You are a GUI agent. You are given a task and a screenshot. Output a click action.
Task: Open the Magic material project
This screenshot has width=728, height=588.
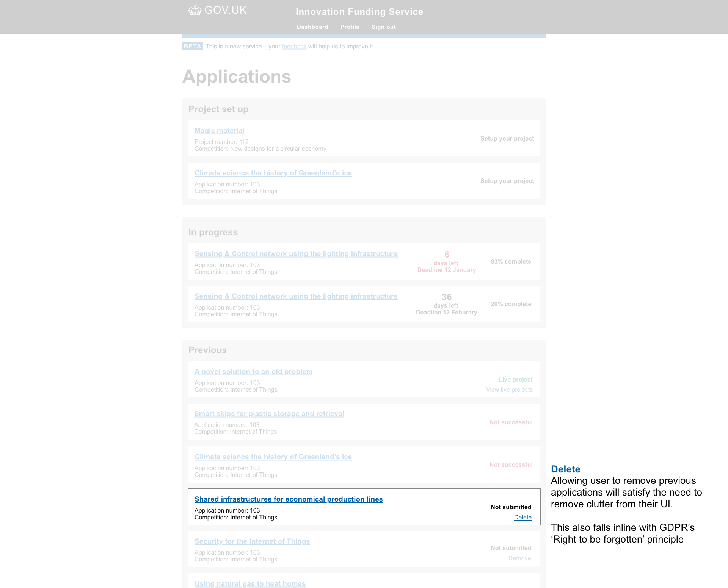pyautogui.click(x=219, y=131)
